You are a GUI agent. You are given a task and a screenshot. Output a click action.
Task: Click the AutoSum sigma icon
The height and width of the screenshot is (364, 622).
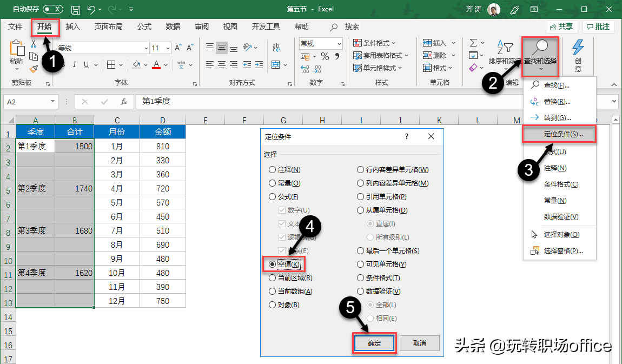pyautogui.click(x=473, y=43)
